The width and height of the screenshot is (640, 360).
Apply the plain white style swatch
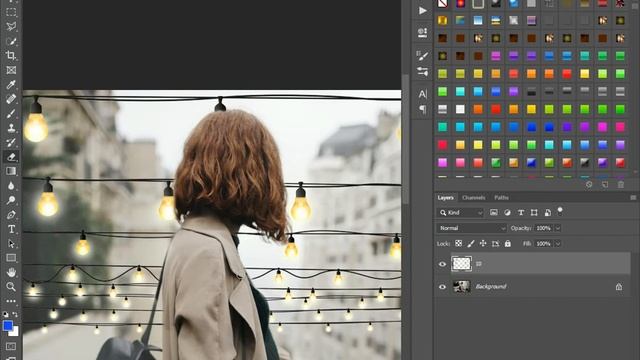460,109
